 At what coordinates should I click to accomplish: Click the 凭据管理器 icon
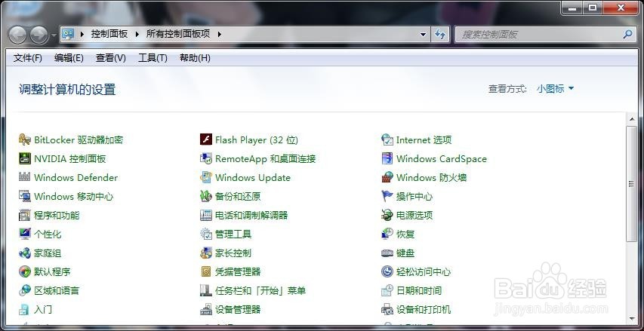point(206,271)
